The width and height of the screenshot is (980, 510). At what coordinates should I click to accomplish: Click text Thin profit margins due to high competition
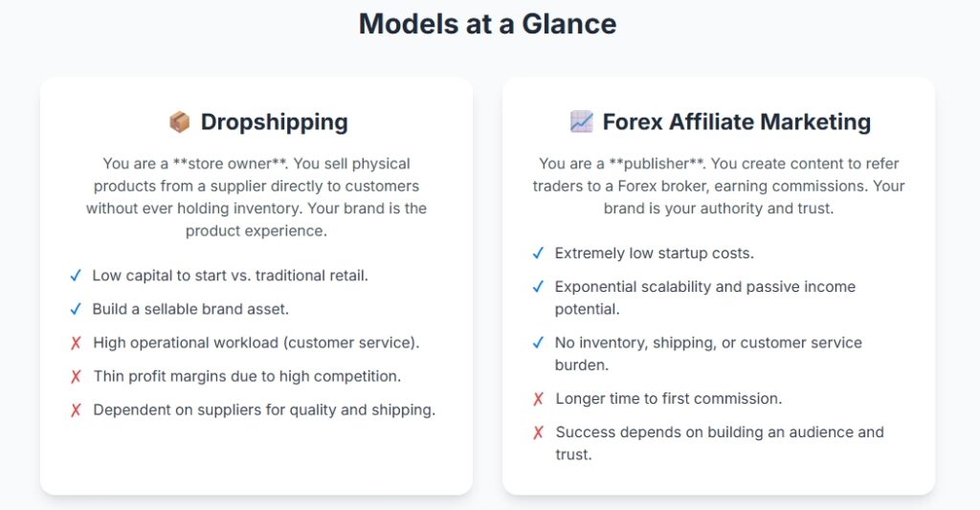tap(247, 376)
